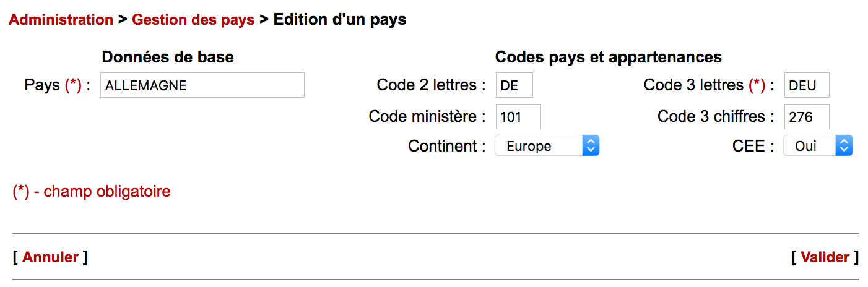The image size is (868, 287).
Task: Click the "Codes pays et appartenances" heading
Action: (608, 58)
